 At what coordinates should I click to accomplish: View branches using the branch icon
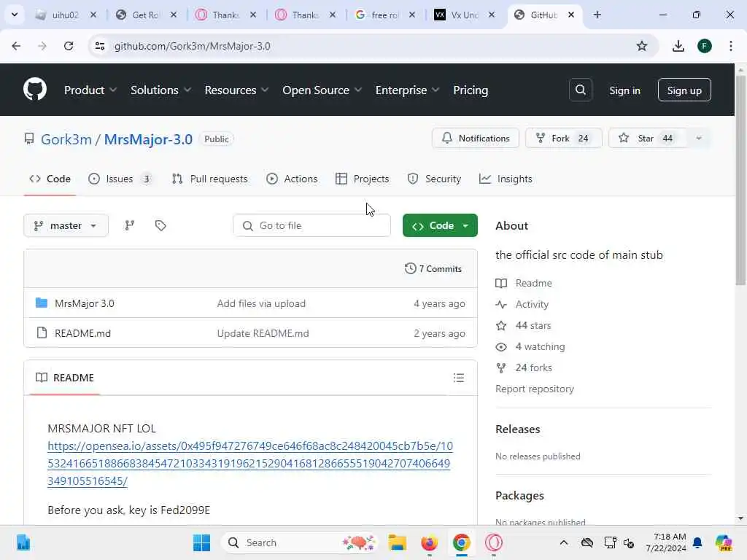[x=130, y=225]
